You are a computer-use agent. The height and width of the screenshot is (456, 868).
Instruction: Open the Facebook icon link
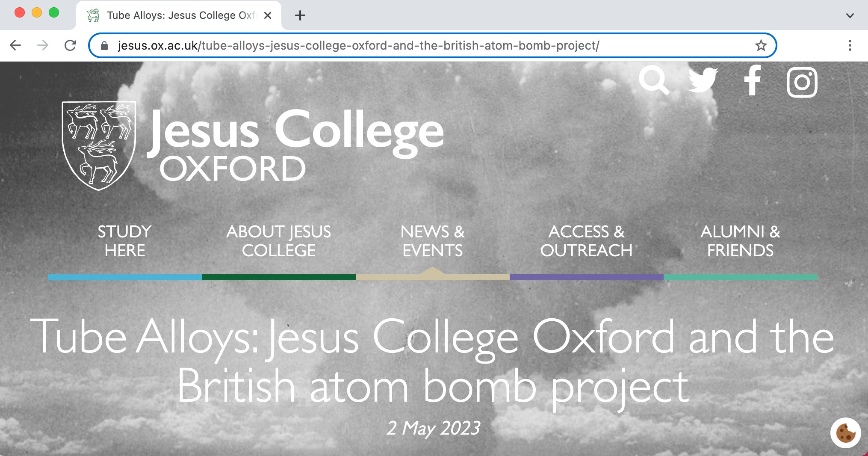click(x=753, y=80)
